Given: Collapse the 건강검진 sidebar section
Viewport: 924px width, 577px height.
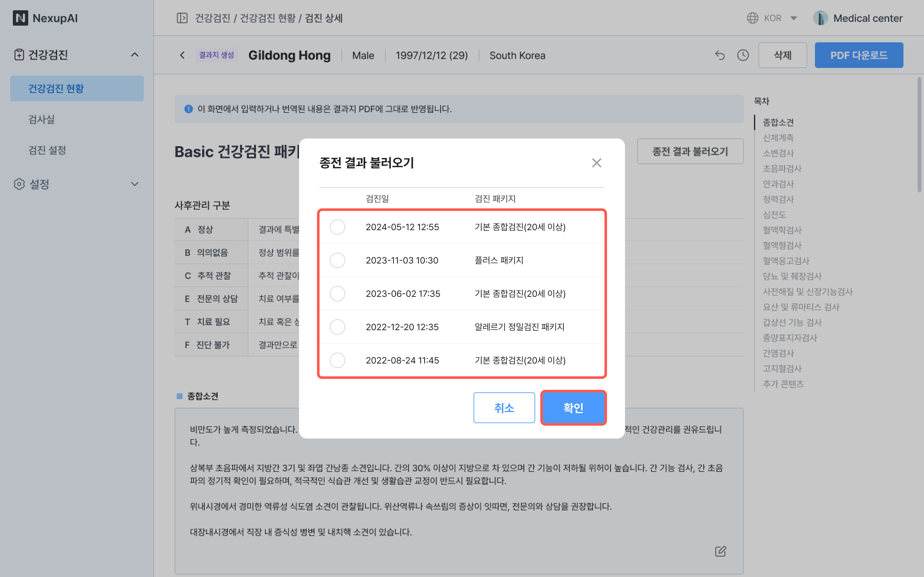Looking at the screenshot, I should tap(134, 54).
